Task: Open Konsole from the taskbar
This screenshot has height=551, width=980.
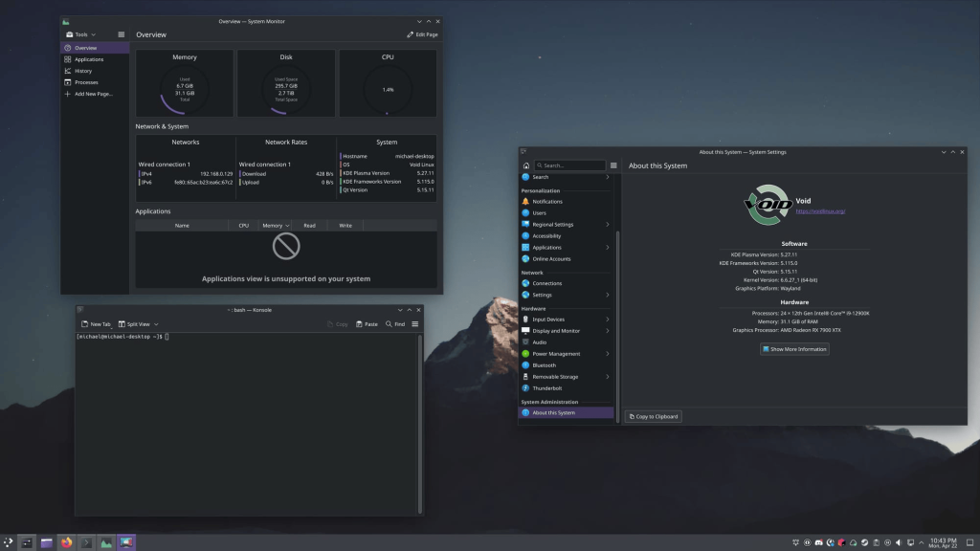Action: (x=87, y=541)
